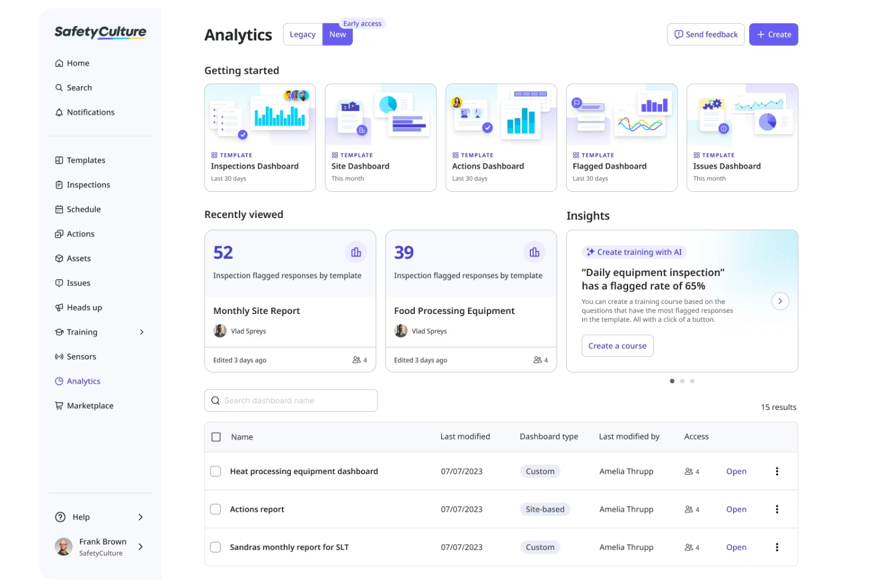This screenshot has height=588, width=882.
Task: Open the Issues Dashboard template card
Action: point(743,138)
